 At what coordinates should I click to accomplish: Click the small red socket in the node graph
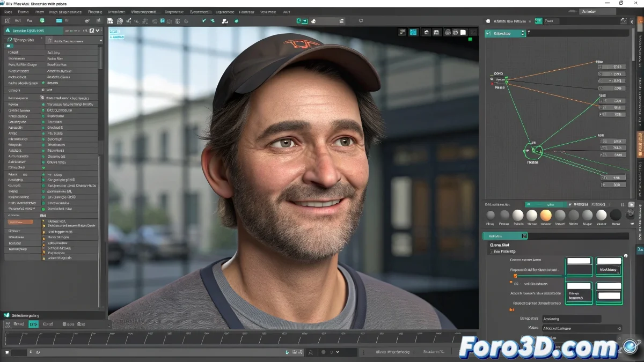[492, 83]
